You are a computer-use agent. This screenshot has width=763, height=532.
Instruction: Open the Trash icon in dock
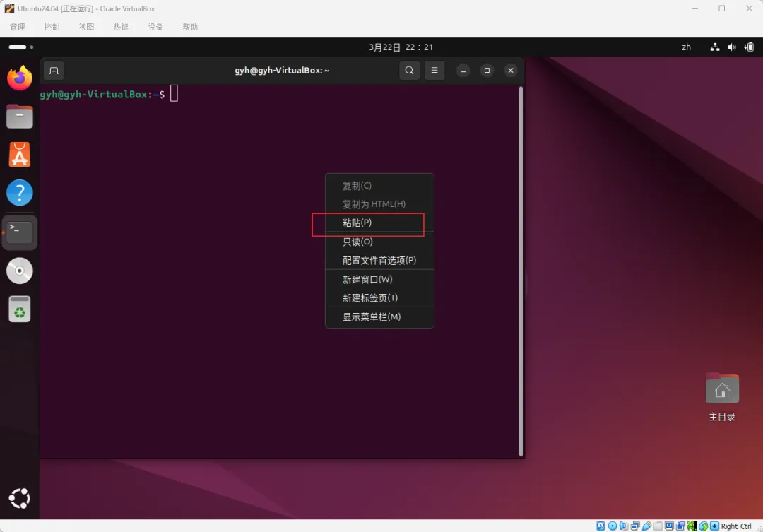point(20,309)
